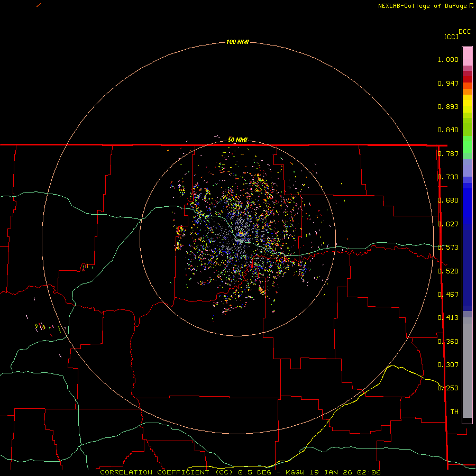This screenshot has width=476, height=476.
Task: Select the 0.627 legend value
Action: tap(448, 224)
